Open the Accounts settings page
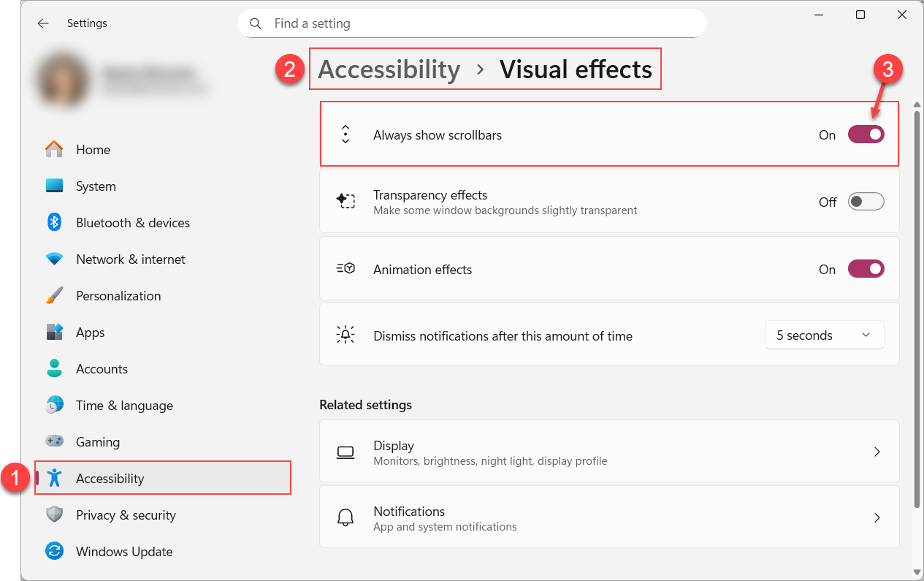 (102, 369)
